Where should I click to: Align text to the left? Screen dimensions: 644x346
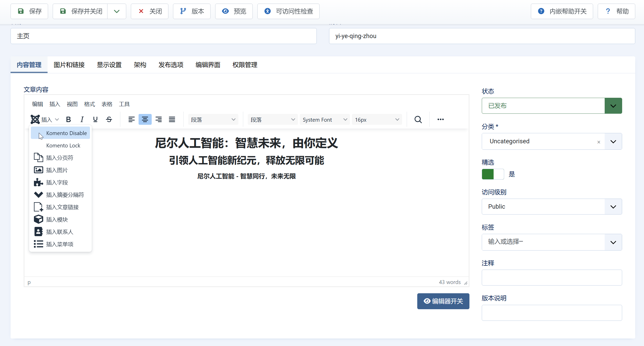point(131,119)
